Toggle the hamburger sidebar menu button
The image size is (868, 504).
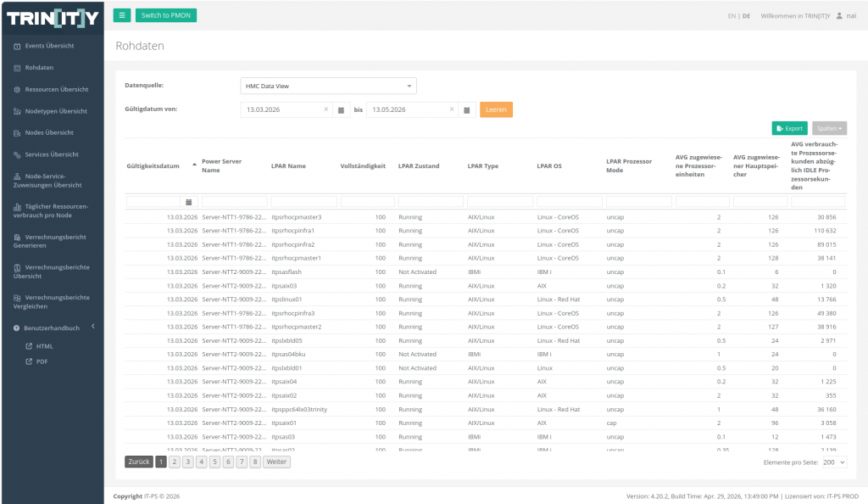[122, 15]
